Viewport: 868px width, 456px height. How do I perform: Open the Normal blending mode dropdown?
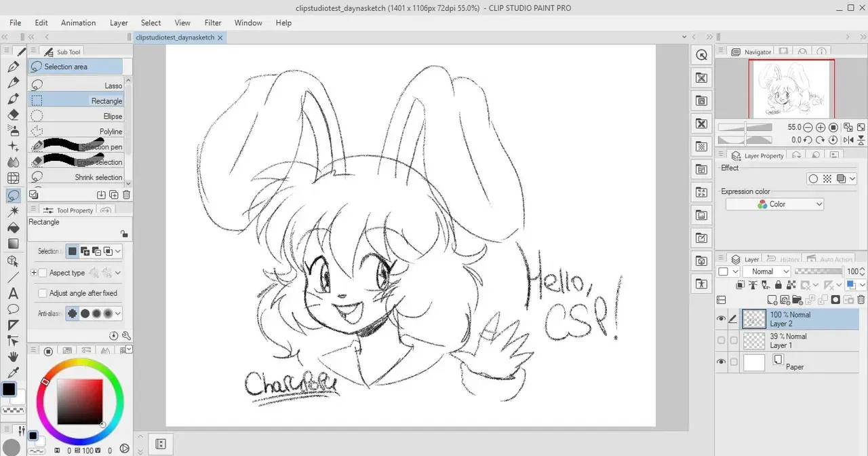coord(766,271)
